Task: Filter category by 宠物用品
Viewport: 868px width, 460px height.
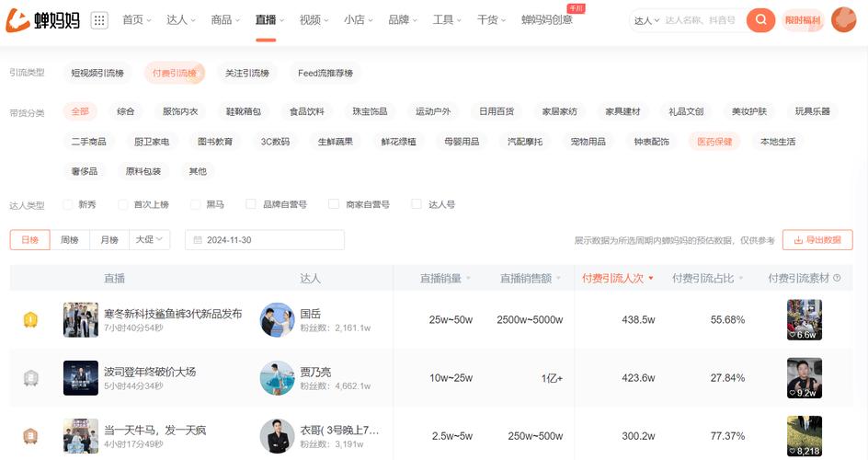Action: tap(588, 142)
